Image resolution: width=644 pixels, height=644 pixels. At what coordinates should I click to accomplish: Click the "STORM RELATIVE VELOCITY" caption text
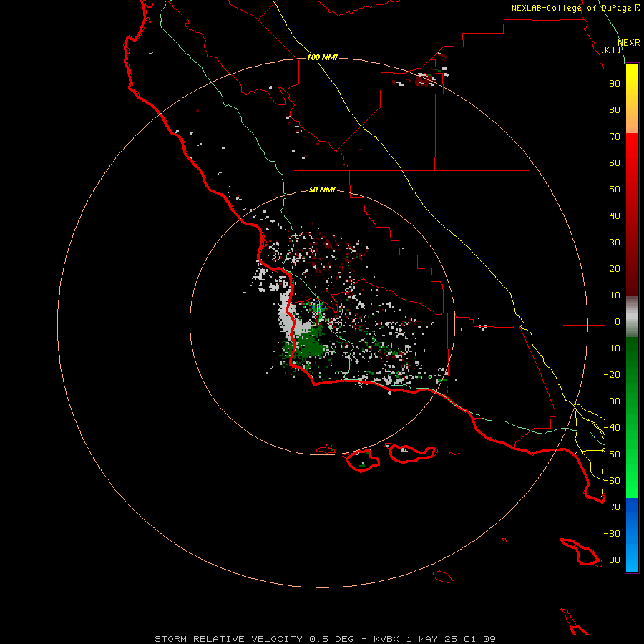coord(228,639)
